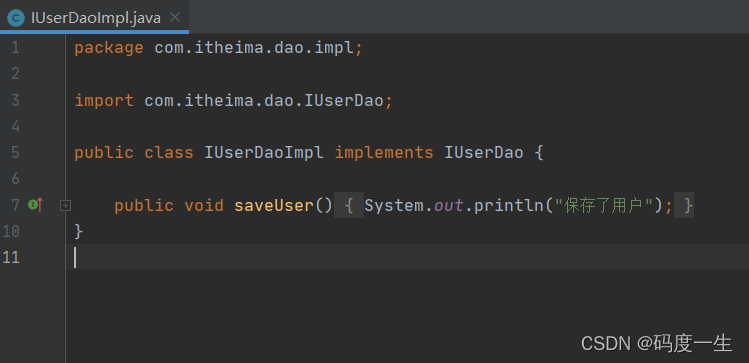Image resolution: width=749 pixels, height=363 pixels.
Task: Click the Java class icon on tab
Action: (16, 18)
